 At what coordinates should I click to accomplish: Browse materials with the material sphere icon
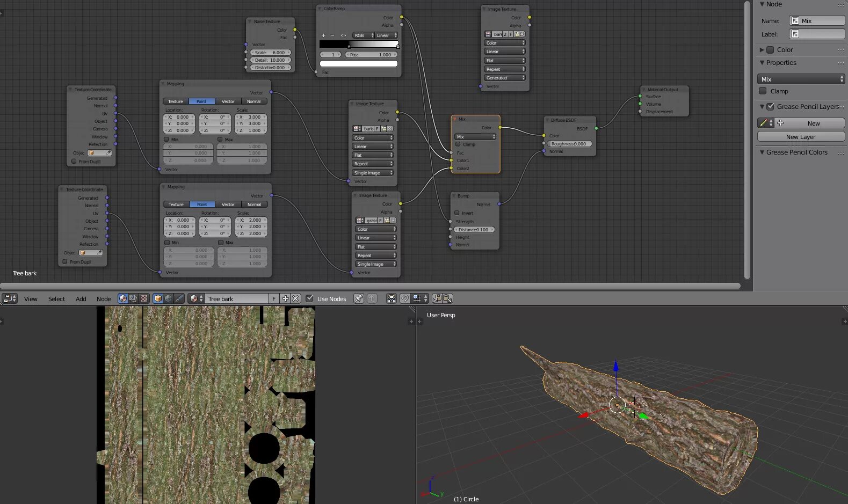coord(196,298)
